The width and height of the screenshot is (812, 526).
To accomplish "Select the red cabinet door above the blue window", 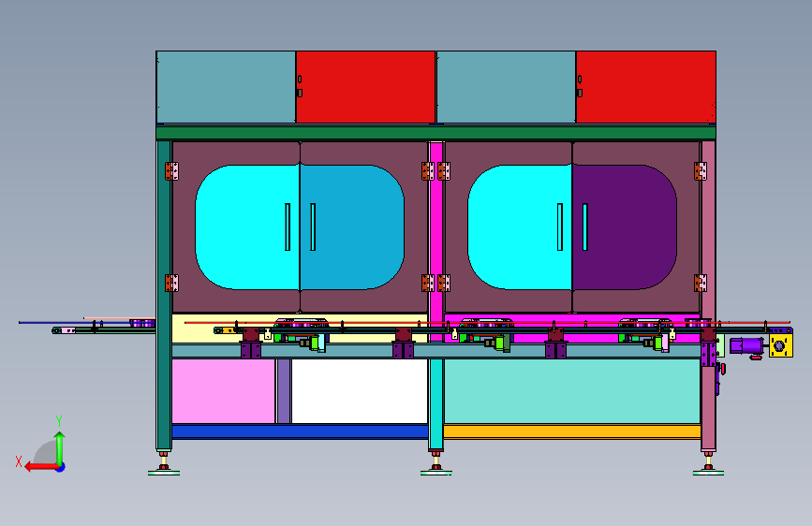I will coord(365,87).
